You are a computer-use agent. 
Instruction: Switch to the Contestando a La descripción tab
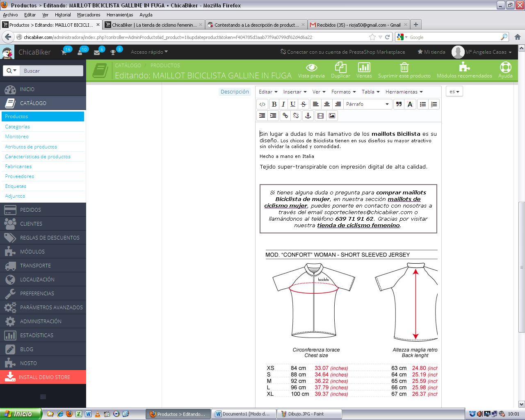(256, 25)
